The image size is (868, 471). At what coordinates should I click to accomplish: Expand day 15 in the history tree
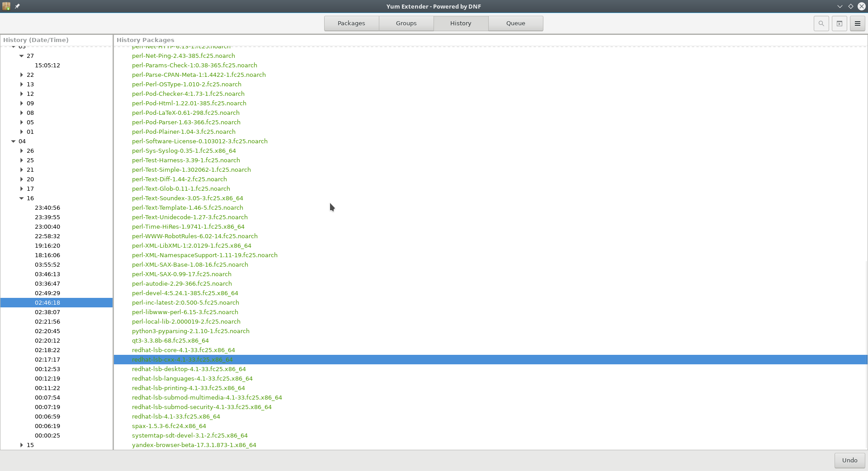[22, 445]
